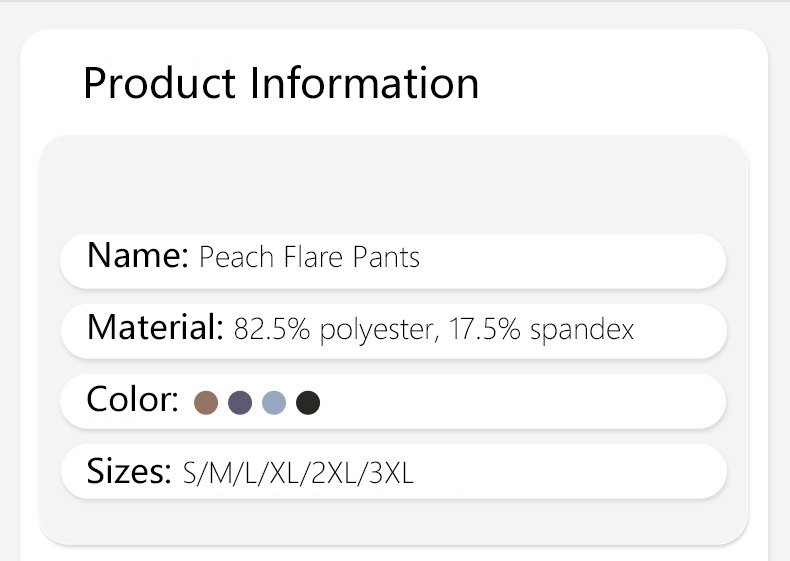Click the "Name:" label
Screen dimensions: 790x561
[137, 257]
